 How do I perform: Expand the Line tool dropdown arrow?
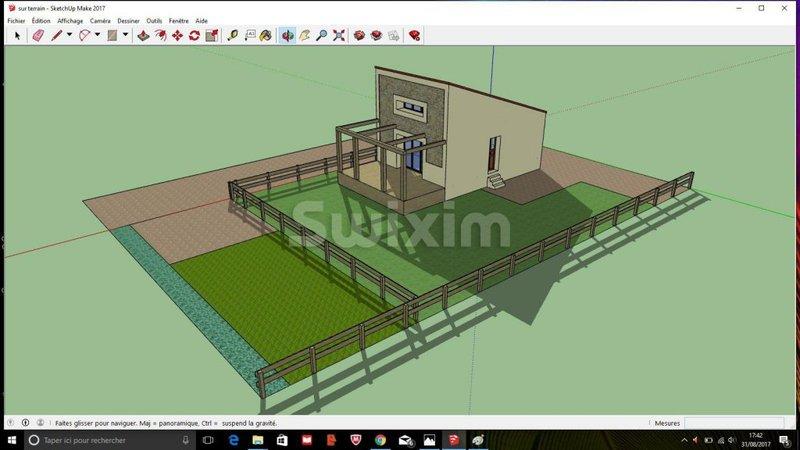point(69,35)
